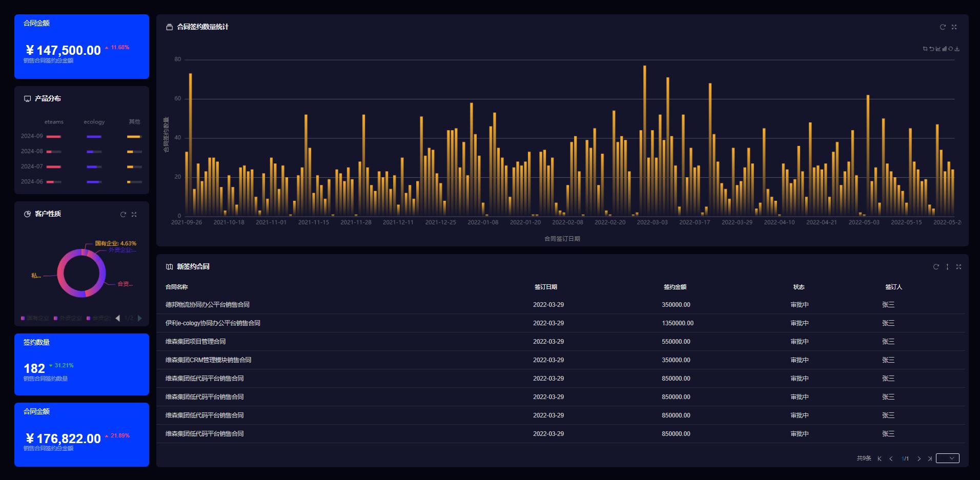Activate chart data zoom area tool
Image resolution: width=980 pixels, height=480 pixels.
(925, 49)
